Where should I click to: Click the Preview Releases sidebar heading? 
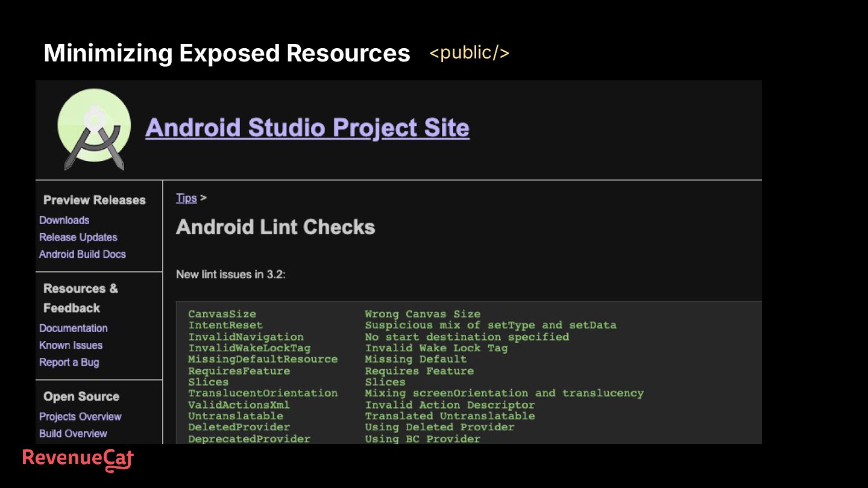95,200
